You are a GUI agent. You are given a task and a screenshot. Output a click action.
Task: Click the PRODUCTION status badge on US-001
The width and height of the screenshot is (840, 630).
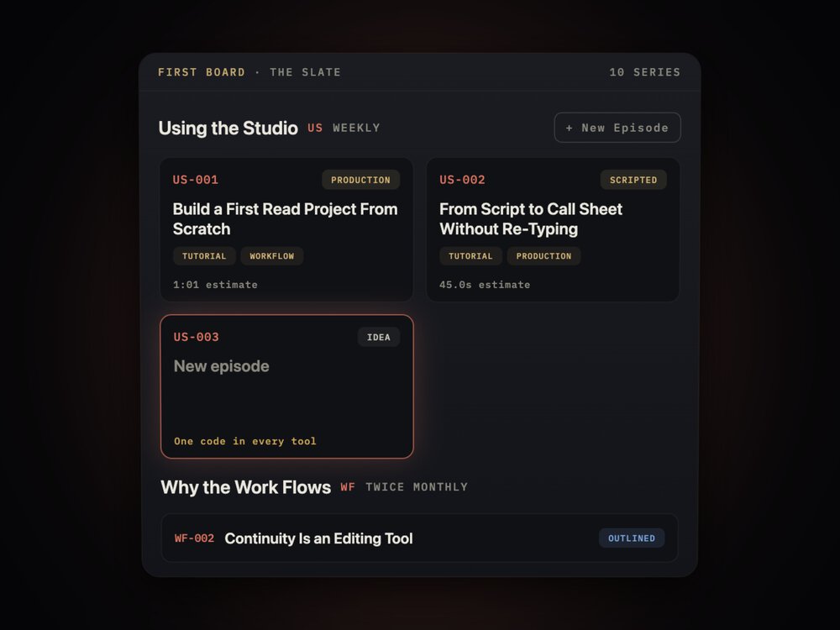click(x=360, y=180)
